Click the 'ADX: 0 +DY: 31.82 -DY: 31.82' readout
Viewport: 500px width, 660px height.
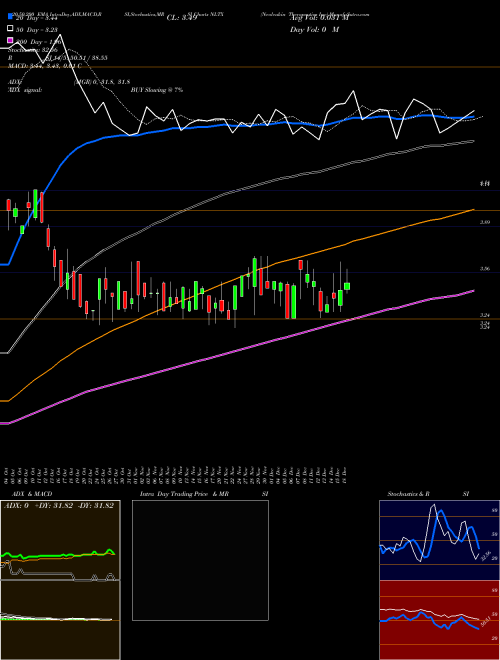tap(59, 506)
